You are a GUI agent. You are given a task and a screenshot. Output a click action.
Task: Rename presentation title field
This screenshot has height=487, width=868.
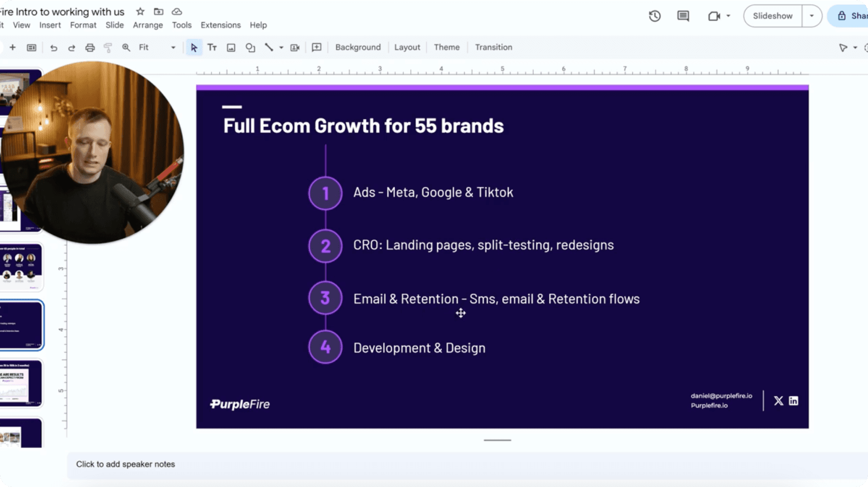pyautogui.click(x=62, y=12)
